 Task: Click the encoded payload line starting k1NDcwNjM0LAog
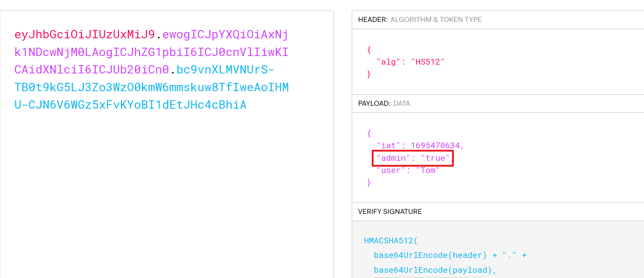pyautogui.click(x=151, y=52)
